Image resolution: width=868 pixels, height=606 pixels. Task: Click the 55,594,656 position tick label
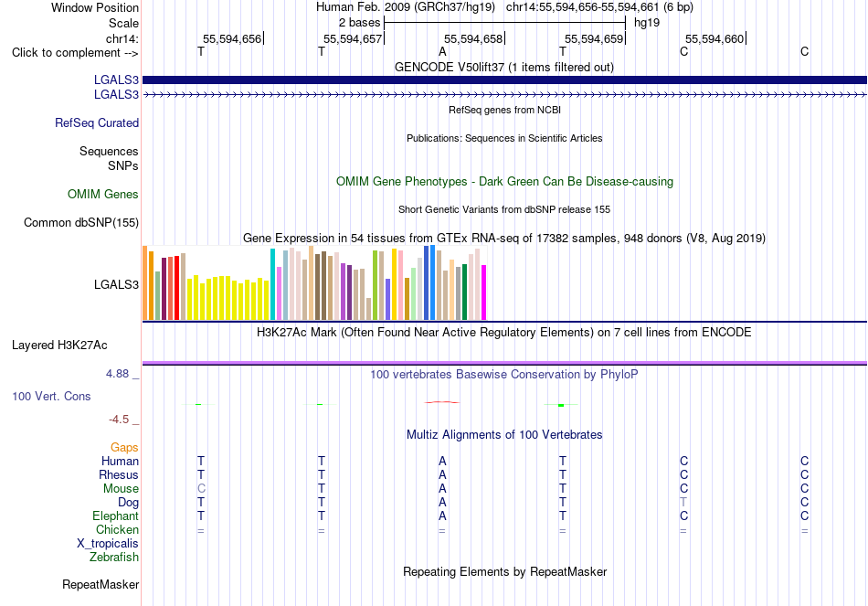coord(232,38)
